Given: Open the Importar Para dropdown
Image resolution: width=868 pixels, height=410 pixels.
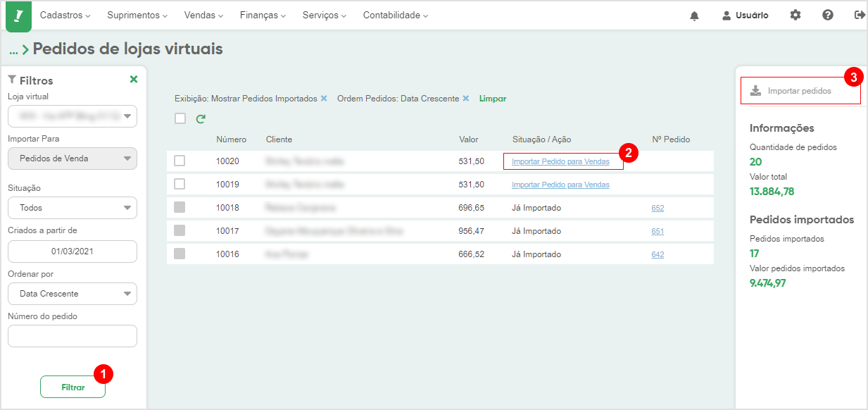Looking at the screenshot, I should [x=73, y=159].
